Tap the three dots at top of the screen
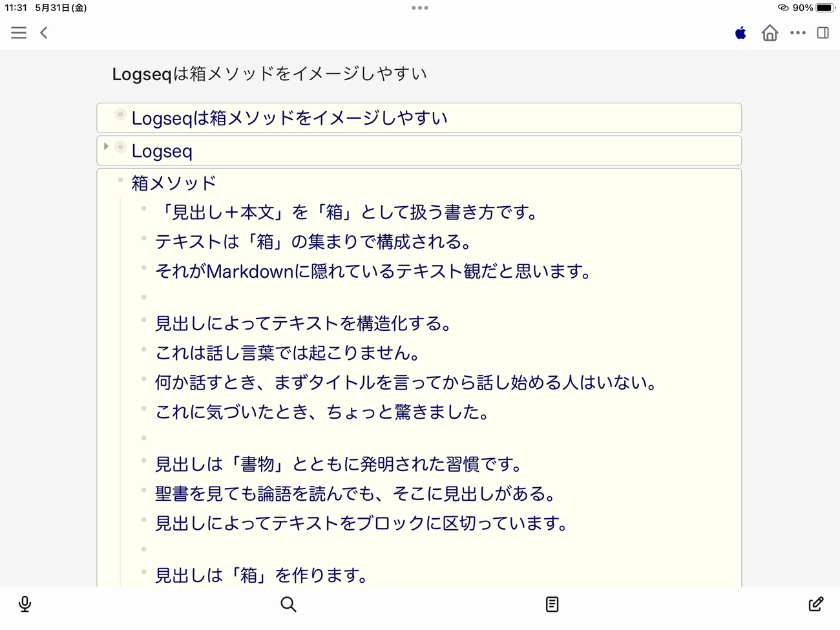 coord(420,8)
